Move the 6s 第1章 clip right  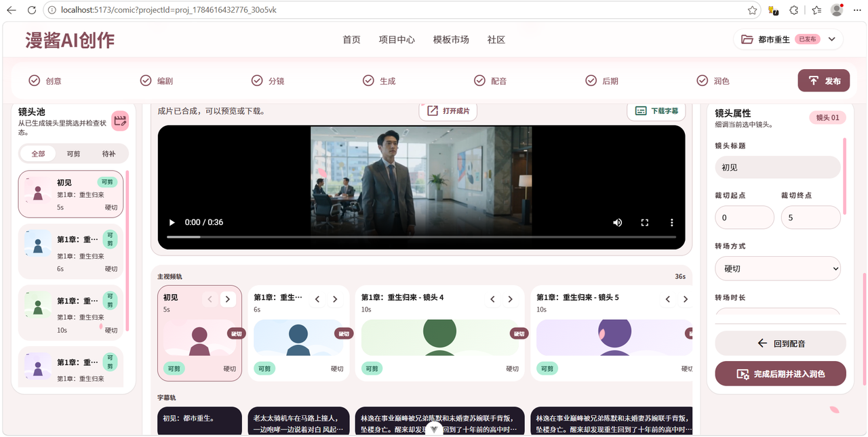(335, 299)
